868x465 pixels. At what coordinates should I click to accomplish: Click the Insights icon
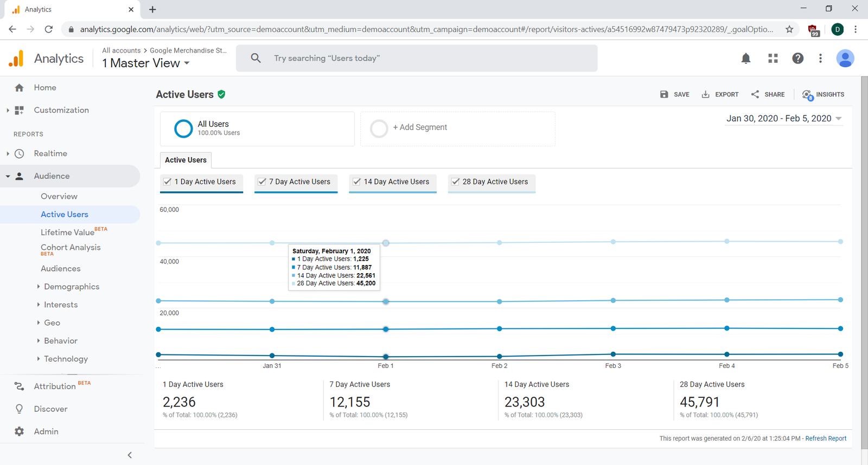tap(807, 95)
